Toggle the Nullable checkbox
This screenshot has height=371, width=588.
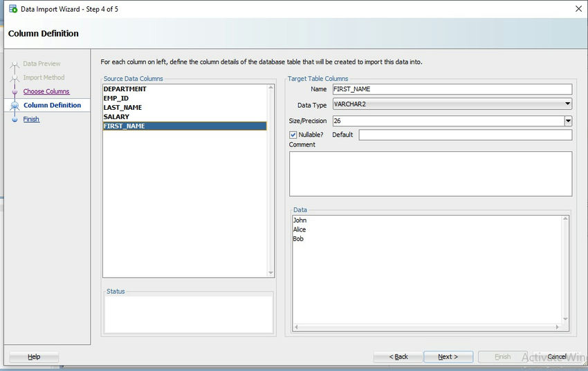click(293, 135)
